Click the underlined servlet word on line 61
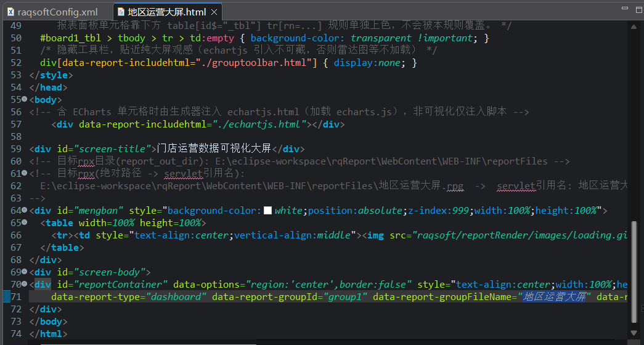Viewport: 644px width, 345px height. tap(183, 174)
